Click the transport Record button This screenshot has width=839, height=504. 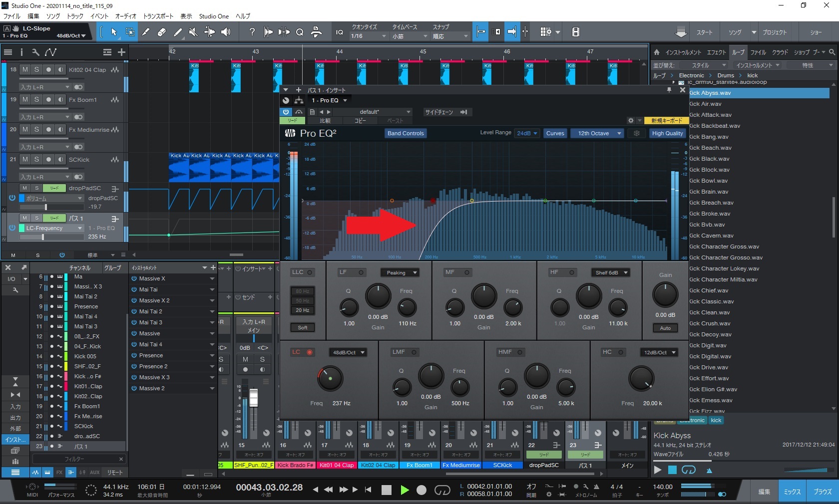[x=421, y=490]
